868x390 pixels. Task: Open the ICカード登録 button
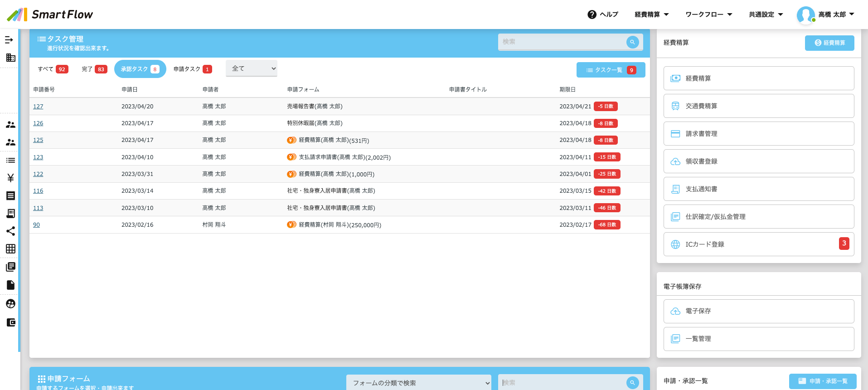click(758, 244)
